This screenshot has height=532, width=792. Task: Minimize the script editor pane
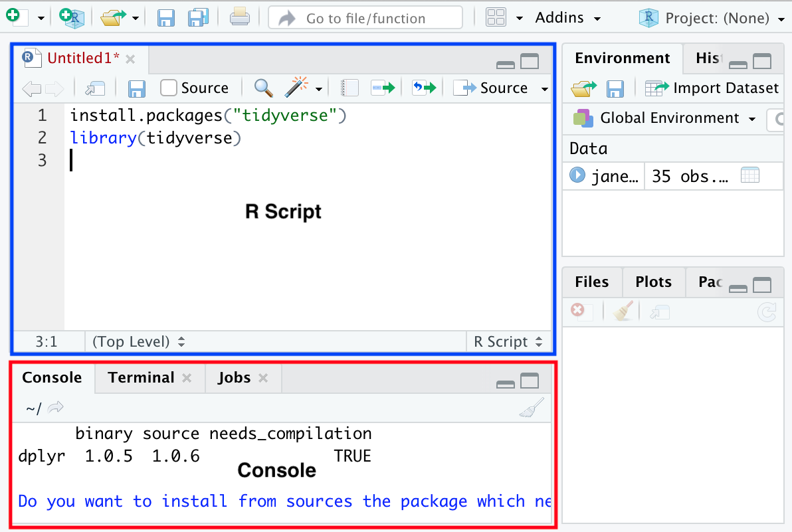click(x=506, y=64)
